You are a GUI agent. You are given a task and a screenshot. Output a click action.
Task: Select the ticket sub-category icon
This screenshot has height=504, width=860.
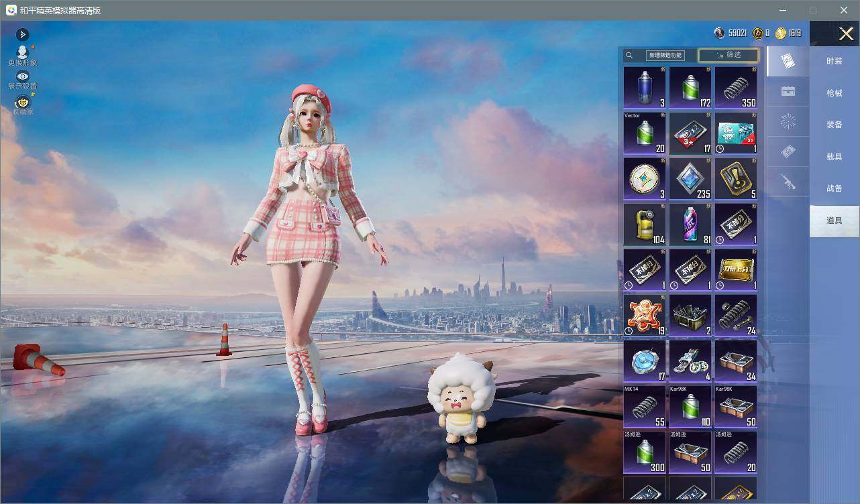tap(788, 152)
